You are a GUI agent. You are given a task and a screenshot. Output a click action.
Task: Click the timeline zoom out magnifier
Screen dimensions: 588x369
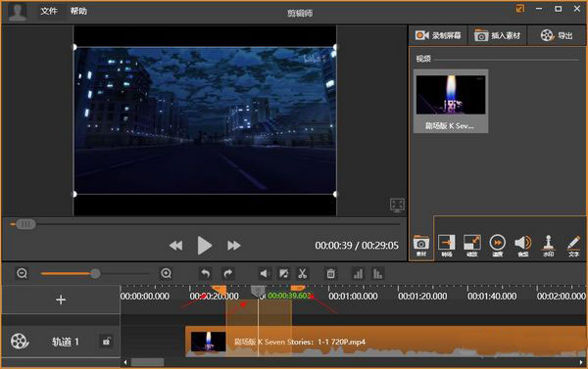pyautogui.click(x=23, y=273)
